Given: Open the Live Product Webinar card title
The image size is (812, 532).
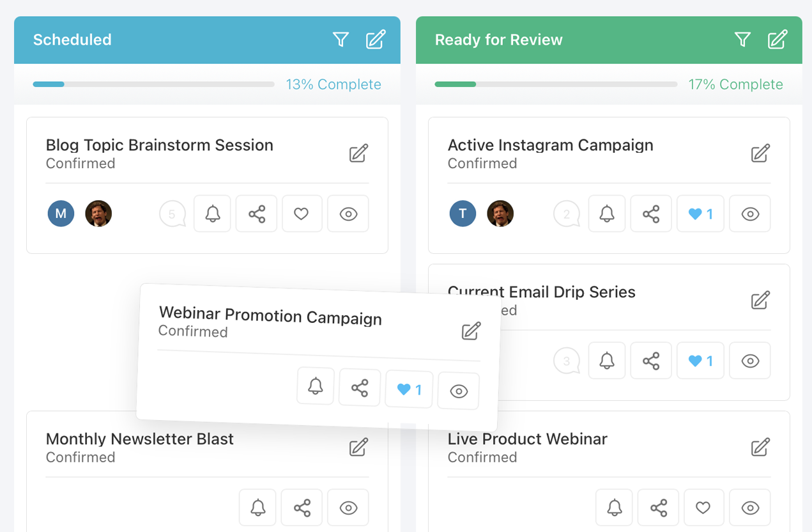Looking at the screenshot, I should click(527, 439).
